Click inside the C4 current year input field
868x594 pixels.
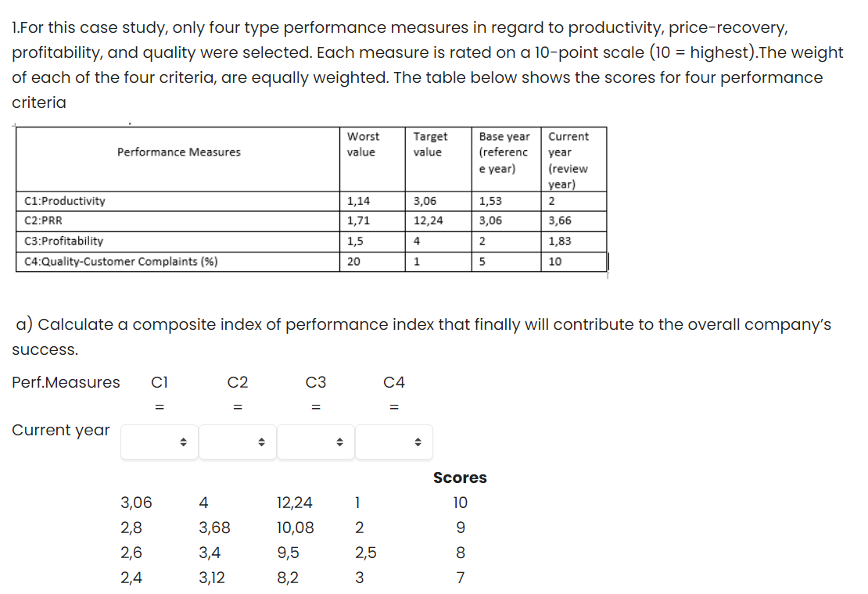(387, 442)
